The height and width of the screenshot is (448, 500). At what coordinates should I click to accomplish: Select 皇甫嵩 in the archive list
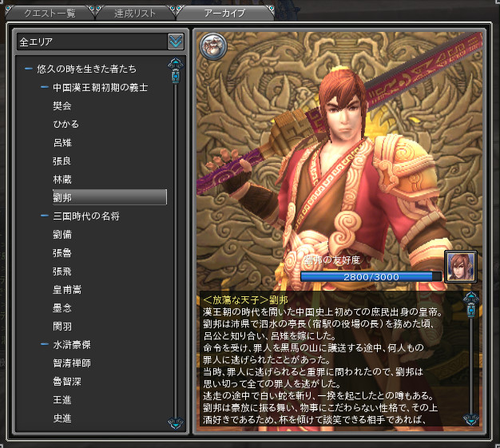coord(67,290)
